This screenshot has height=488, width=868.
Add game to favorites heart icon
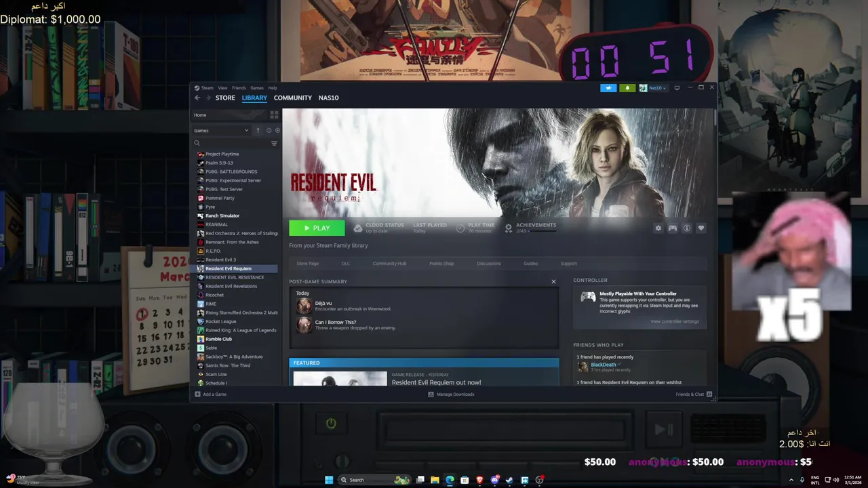click(x=701, y=228)
